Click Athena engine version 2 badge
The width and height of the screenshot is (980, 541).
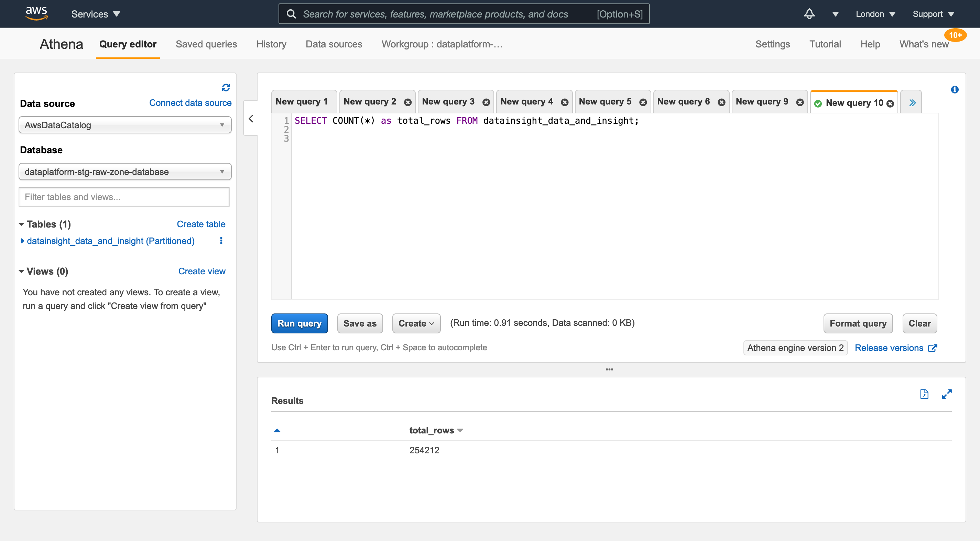click(795, 348)
